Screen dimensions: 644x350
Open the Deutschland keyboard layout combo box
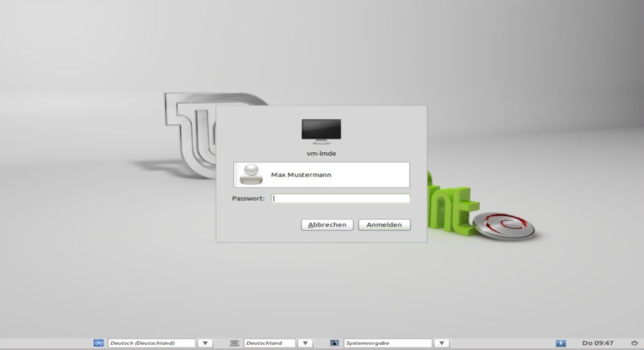[270, 343]
